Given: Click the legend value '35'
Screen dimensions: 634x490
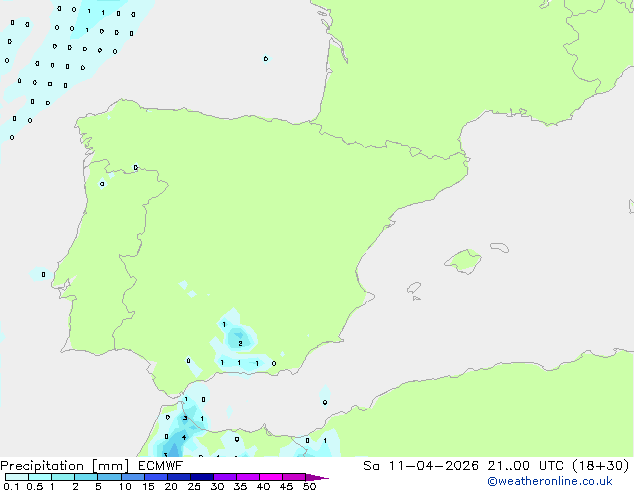Looking at the screenshot, I should [x=240, y=486].
